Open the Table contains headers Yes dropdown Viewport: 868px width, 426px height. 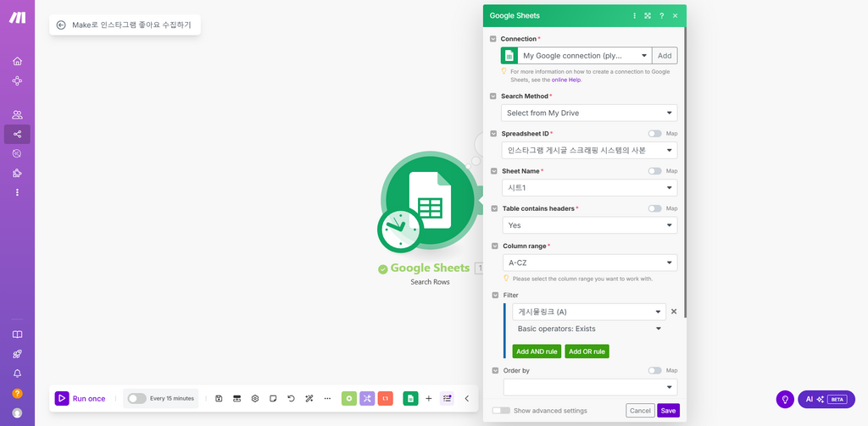coord(590,225)
